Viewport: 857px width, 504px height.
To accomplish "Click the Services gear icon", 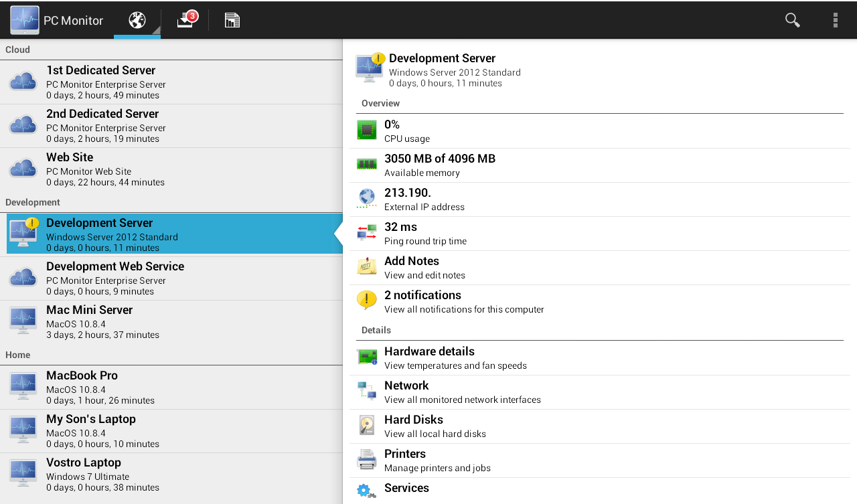I will tap(367, 491).
